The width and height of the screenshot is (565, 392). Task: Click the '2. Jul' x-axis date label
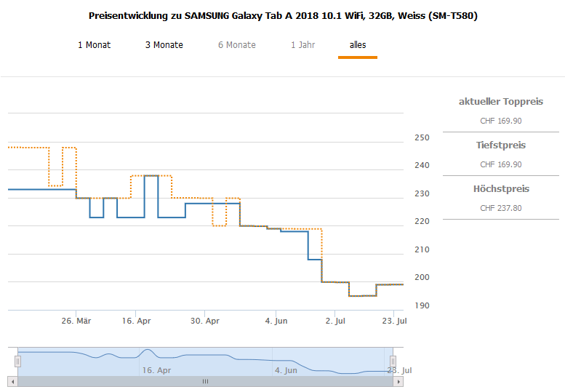(x=335, y=321)
